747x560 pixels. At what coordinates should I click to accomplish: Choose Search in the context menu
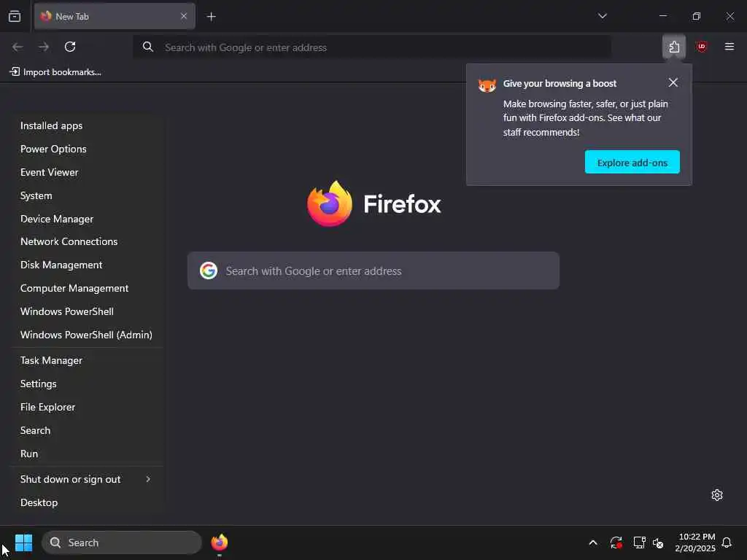point(87,430)
